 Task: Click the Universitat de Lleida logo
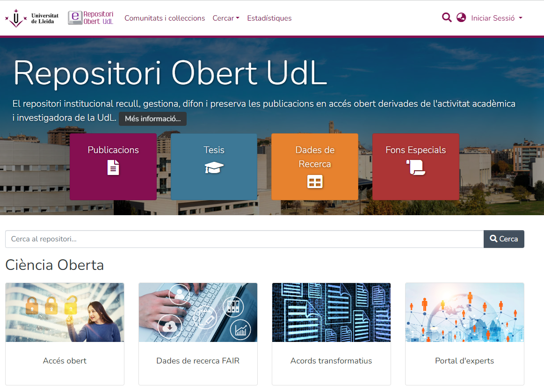point(31,18)
